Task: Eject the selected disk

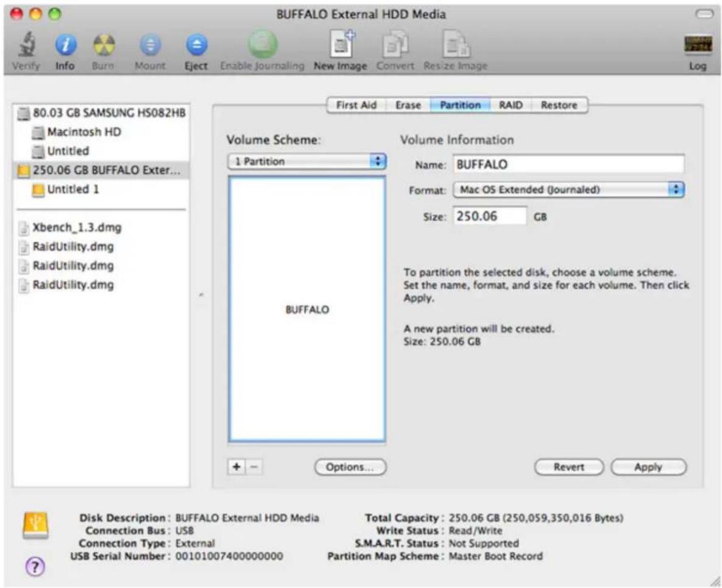Action: click(x=197, y=45)
